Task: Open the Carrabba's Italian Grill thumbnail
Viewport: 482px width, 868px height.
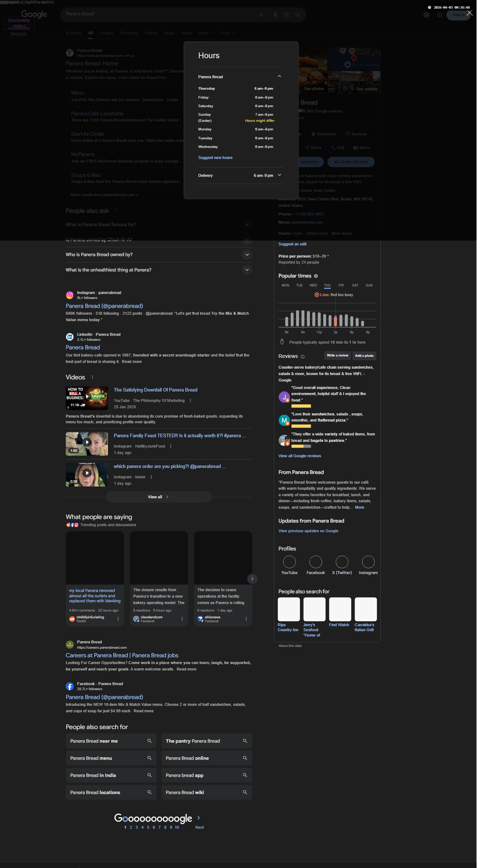Action: pyautogui.click(x=366, y=609)
